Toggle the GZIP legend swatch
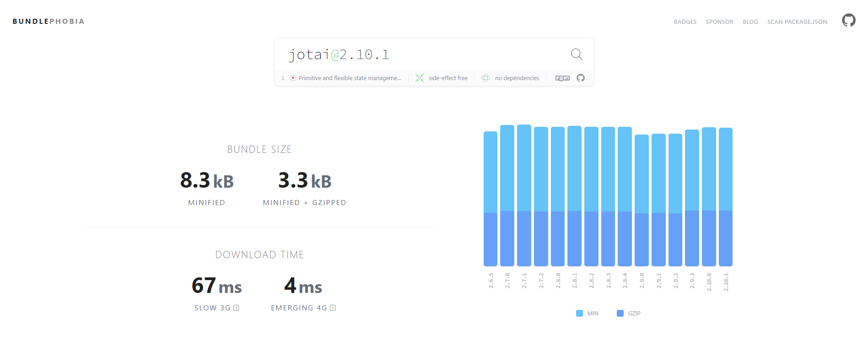 pyautogui.click(x=620, y=314)
